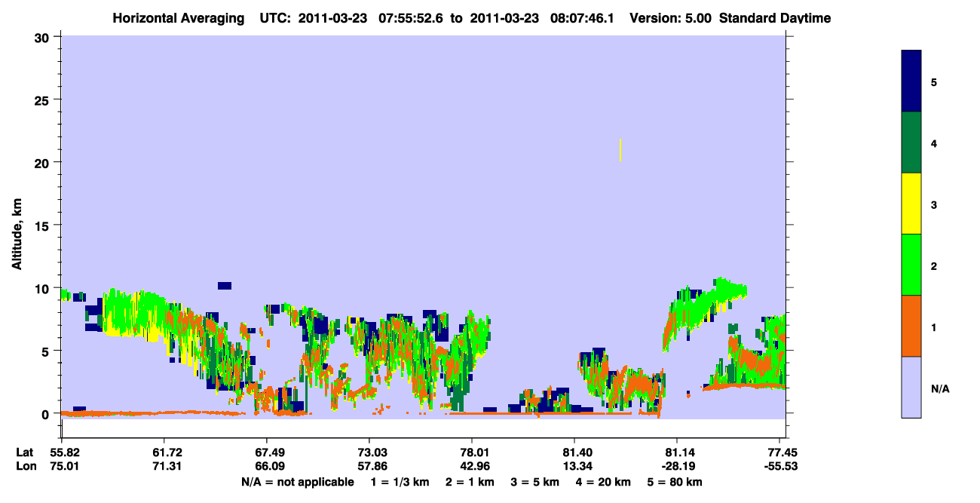The width and height of the screenshot is (980, 503).
Task: Click the dark blue color bar segment labeled 5
Action: pyautogui.click(x=911, y=81)
